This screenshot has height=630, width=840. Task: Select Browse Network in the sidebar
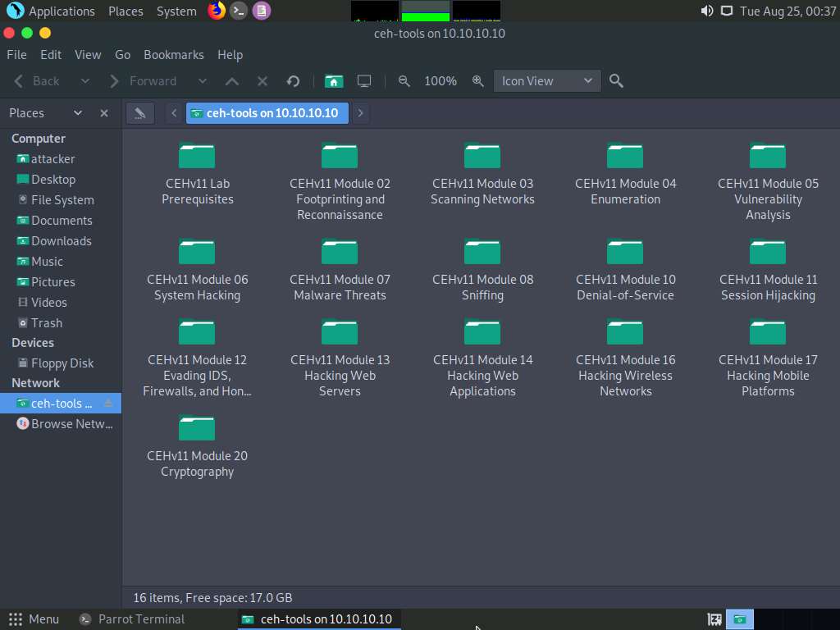61,424
